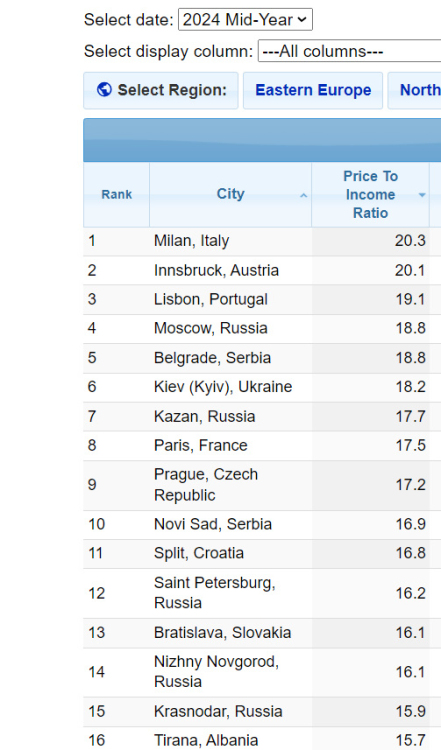441x750 pixels.
Task: Open the Select date dropdown
Action: pos(245,20)
